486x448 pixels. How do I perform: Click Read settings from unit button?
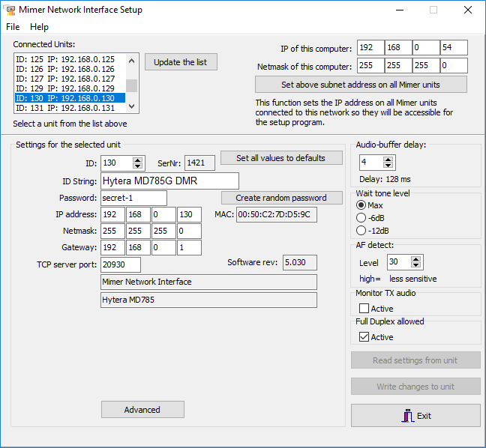click(415, 360)
